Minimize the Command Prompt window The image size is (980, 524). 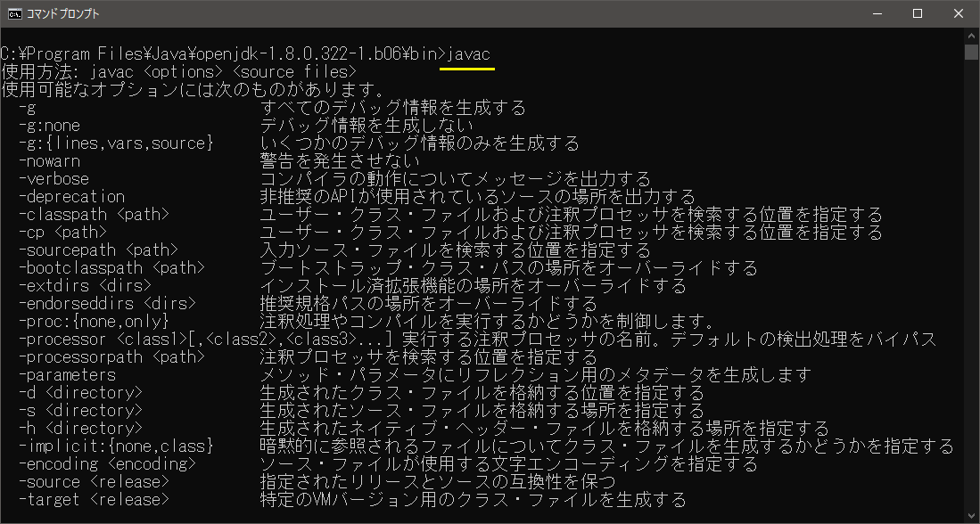pyautogui.click(x=877, y=13)
